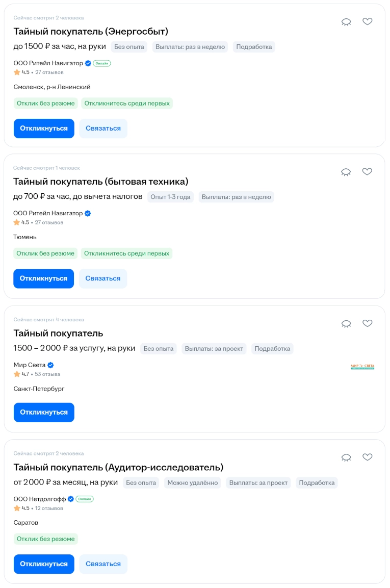This screenshot has width=390, height=588.
Task: Click Онлайн indicator next to ООО Ритейл Навигатор
Action: click(x=101, y=63)
